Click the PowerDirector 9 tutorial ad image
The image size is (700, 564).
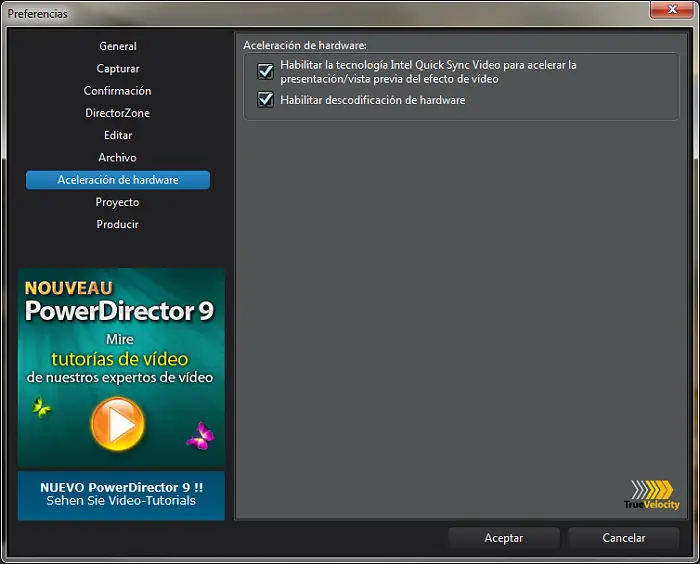121,367
